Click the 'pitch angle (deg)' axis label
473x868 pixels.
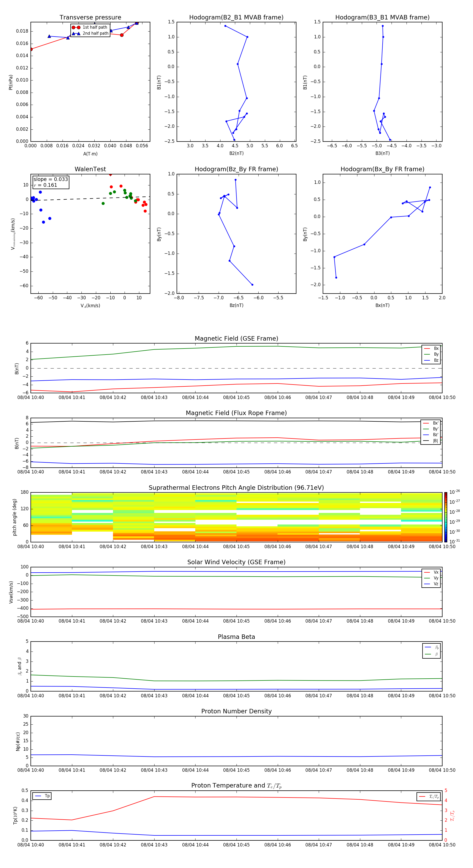pyautogui.click(x=14, y=517)
